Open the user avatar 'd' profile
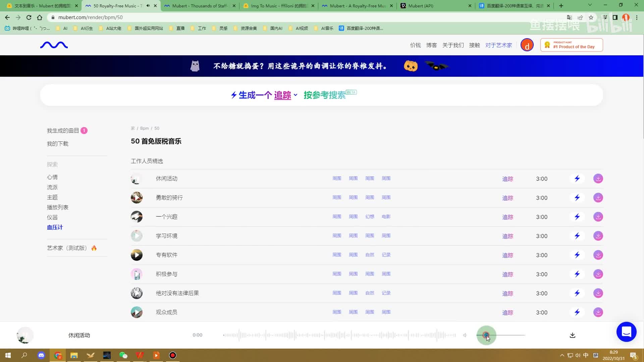 pyautogui.click(x=527, y=45)
